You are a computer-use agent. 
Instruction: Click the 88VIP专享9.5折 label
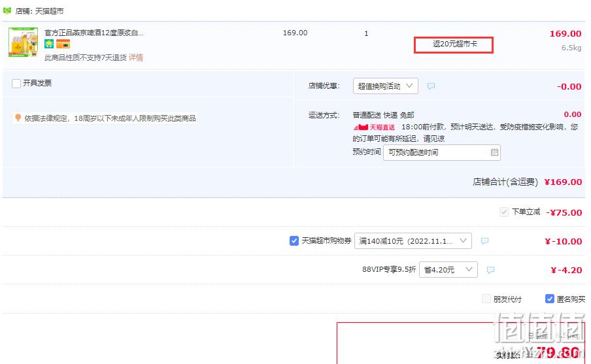tap(389, 269)
